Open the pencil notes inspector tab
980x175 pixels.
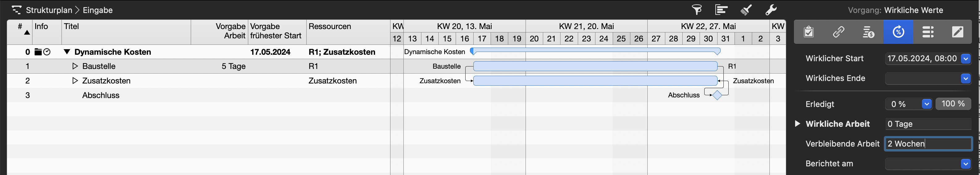click(957, 32)
